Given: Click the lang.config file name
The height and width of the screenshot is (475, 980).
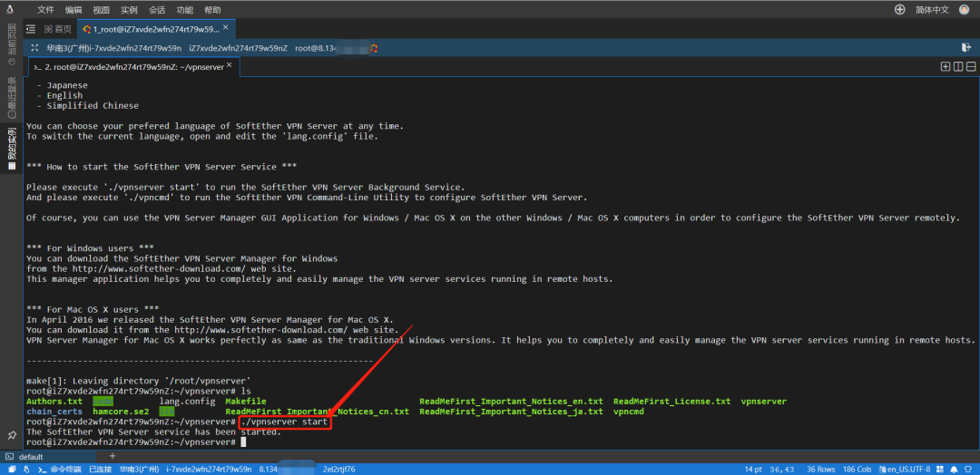Looking at the screenshot, I should 187,402.
